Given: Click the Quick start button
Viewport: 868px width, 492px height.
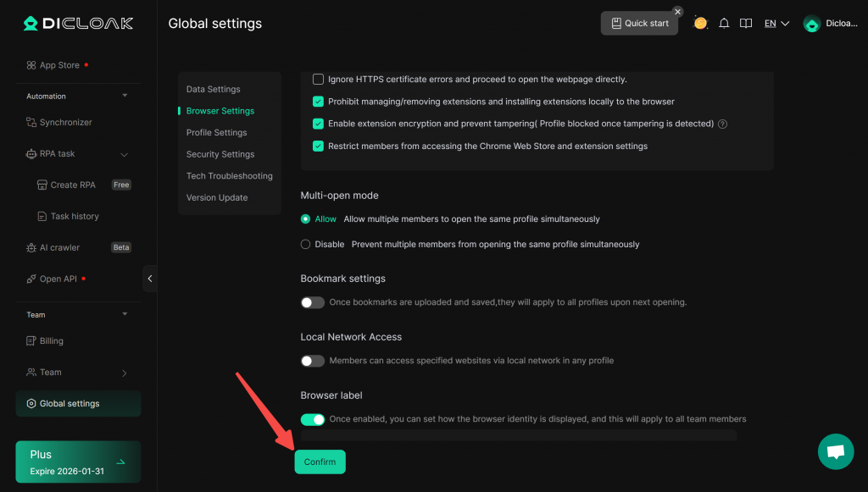Looking at the screenshot, I should [639, 24].
